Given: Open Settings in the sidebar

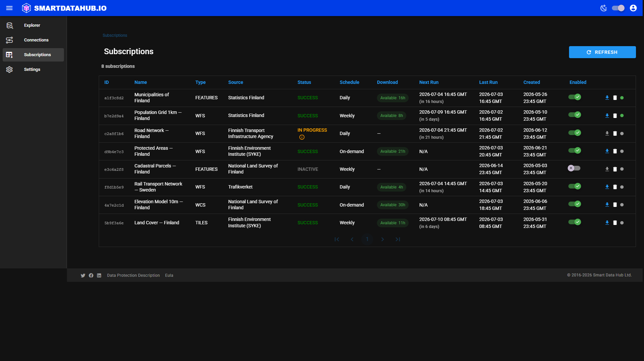Looking at the screenshot, I should (x=33, y=70).
